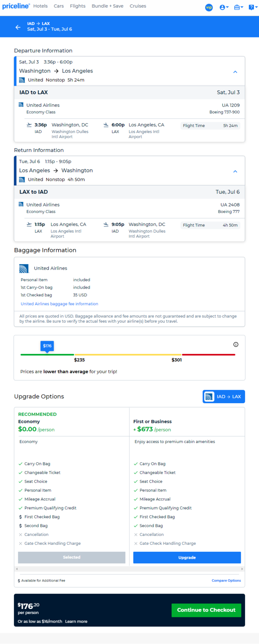Click United logo in Departure summary row
259x644 pixels.
click(22, 80)
